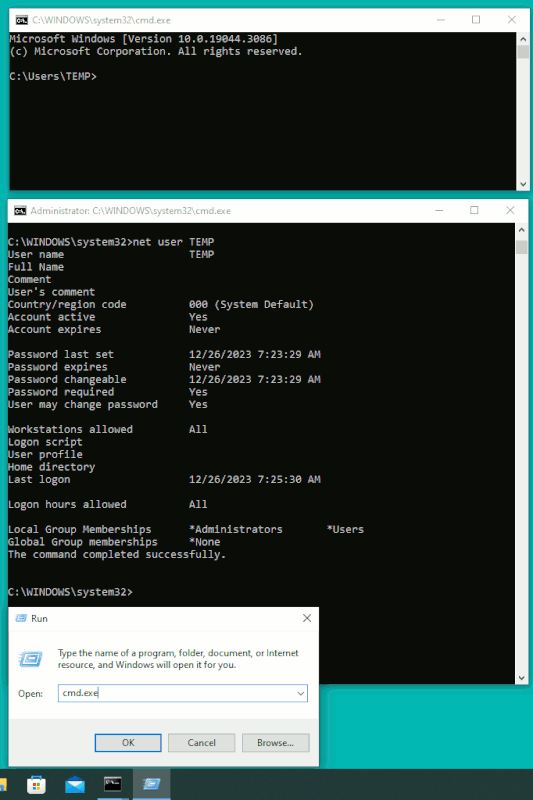The height and width of the screenshot is (800, 533).
Task: Open Mail app from the taskbar
Action: [75, 785]
